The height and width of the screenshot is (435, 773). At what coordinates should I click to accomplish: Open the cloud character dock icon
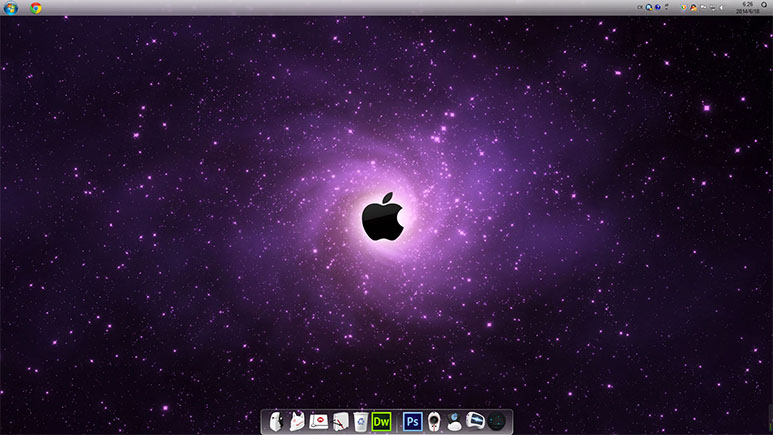pyautogui.click(x=454, y=422)
